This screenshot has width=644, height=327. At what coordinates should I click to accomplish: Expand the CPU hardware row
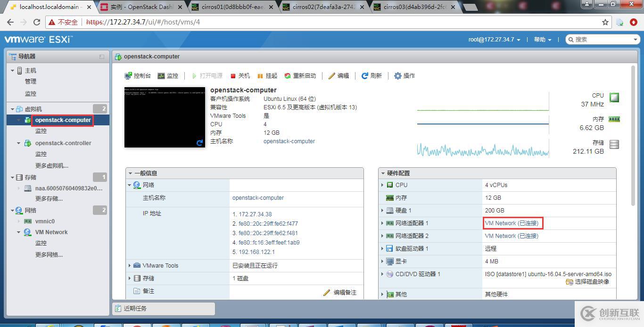pyautogui.click(x=382, y=185)
